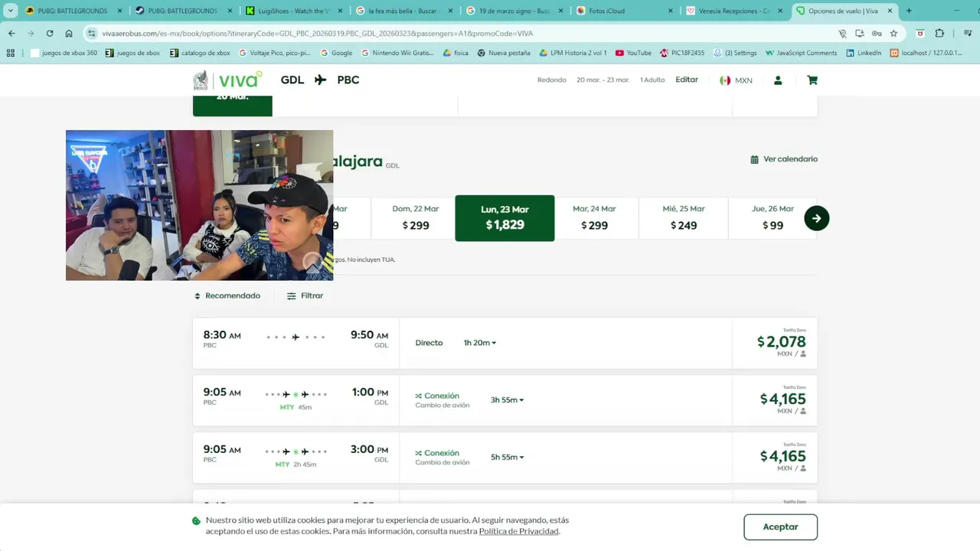
Task: Open the Recomendado sort dropdown
Action: pyautogui.click(x=227, y=296)
